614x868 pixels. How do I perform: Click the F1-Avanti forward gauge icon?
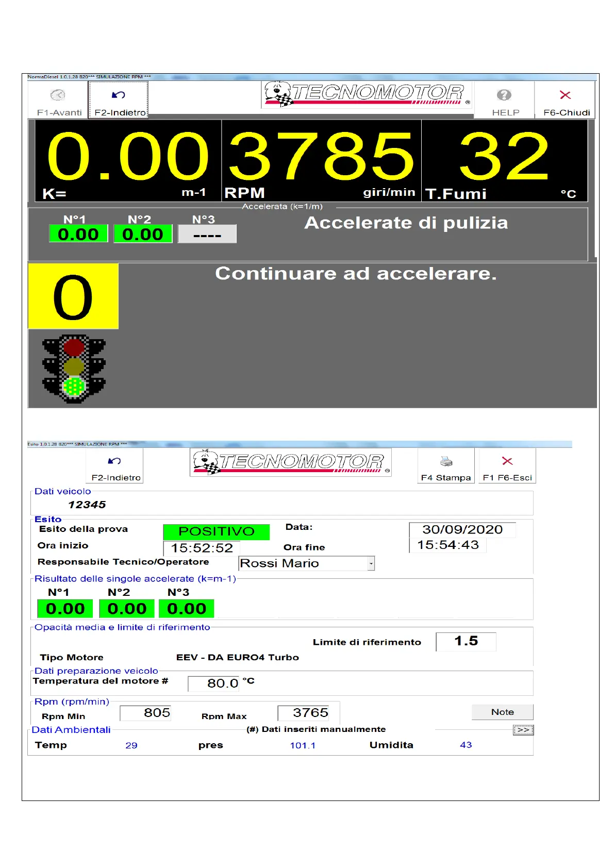(x=58, y=95)
